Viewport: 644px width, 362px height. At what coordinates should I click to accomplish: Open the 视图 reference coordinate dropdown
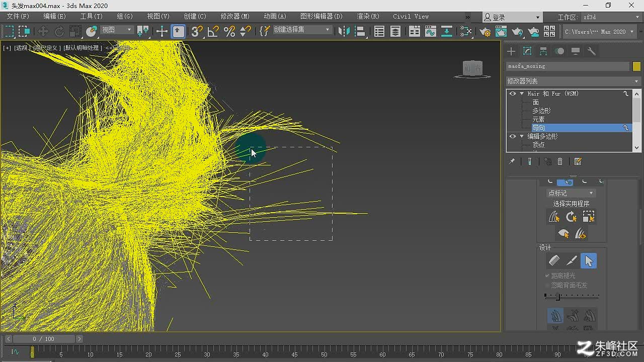pyautogui.click(x=116, y=30)
